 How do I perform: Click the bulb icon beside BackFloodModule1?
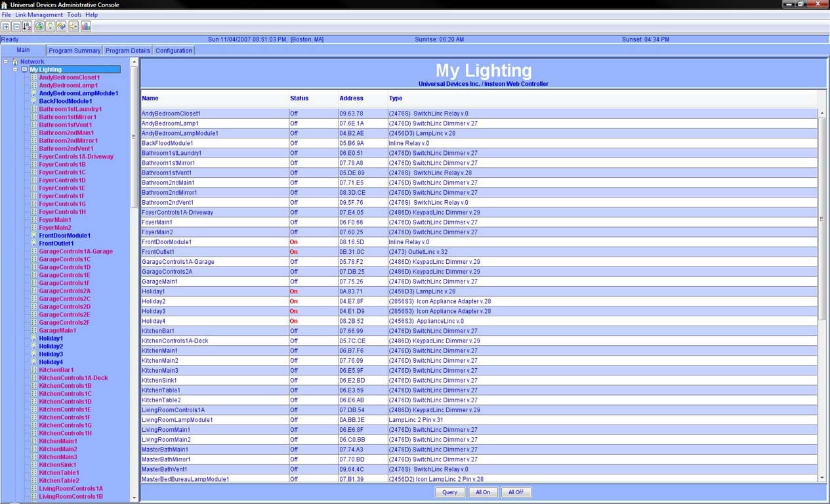34,101
